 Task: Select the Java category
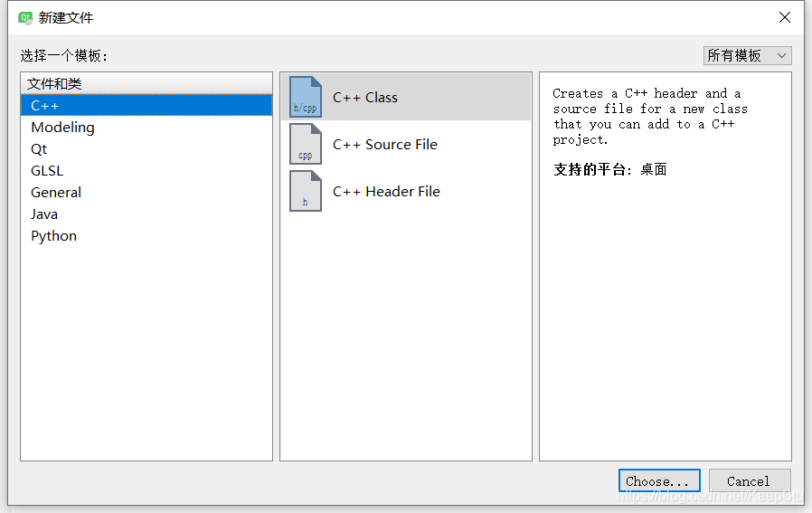point(146,214)
